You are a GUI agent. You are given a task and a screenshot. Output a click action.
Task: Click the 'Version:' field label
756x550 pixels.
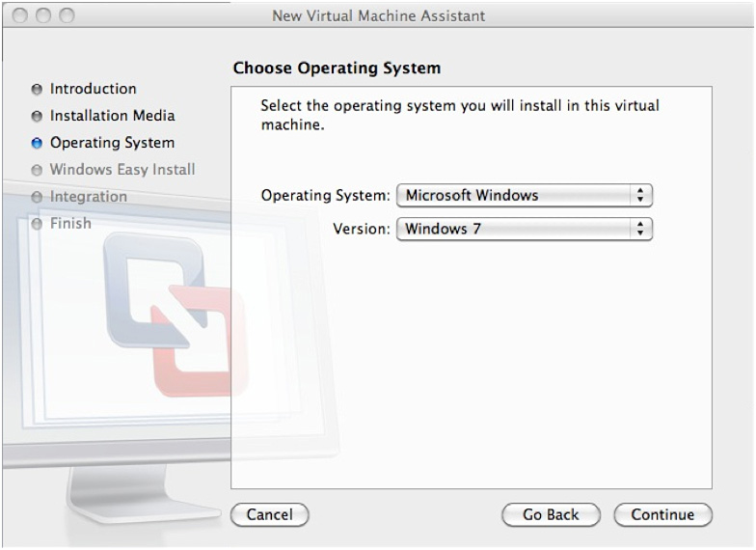pos(361,229)
